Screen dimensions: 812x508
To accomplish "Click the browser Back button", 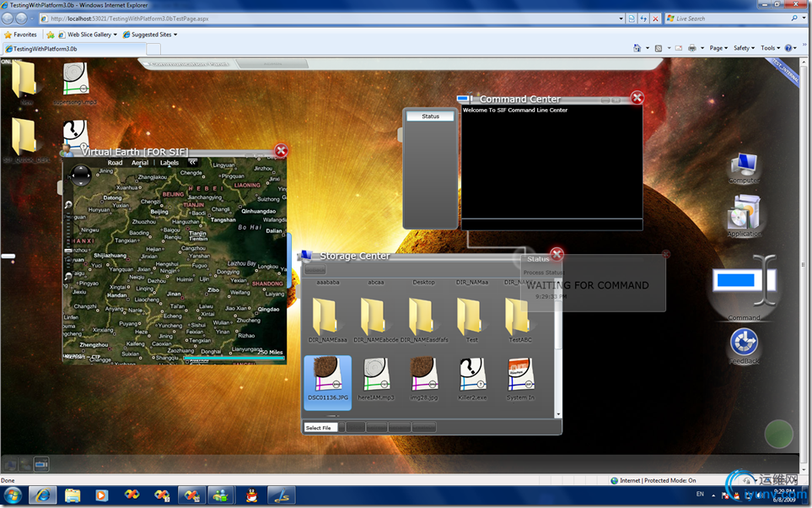I will pyautogui.click(x=8, y=19).
